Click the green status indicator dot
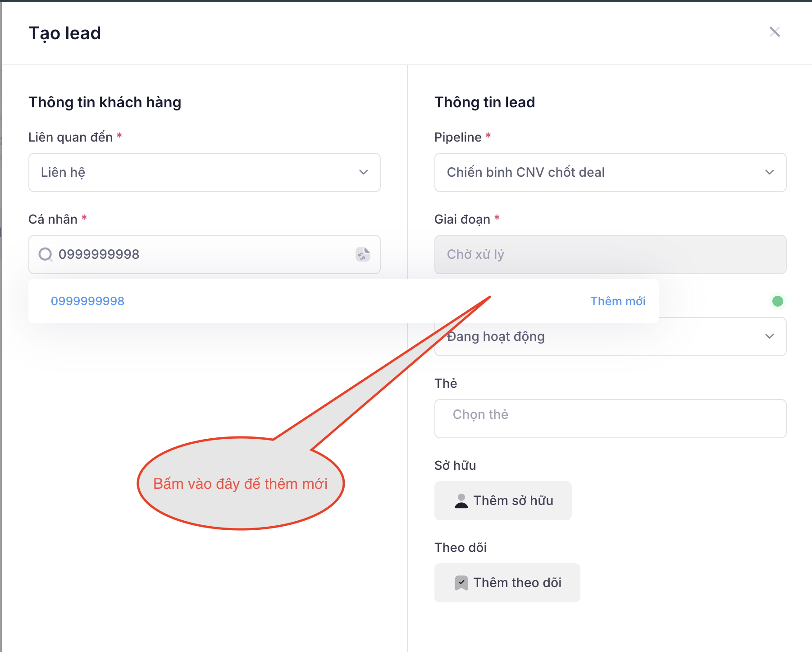Screen dimensions: 812x652 pyautogui.click(x=777, y=301)
